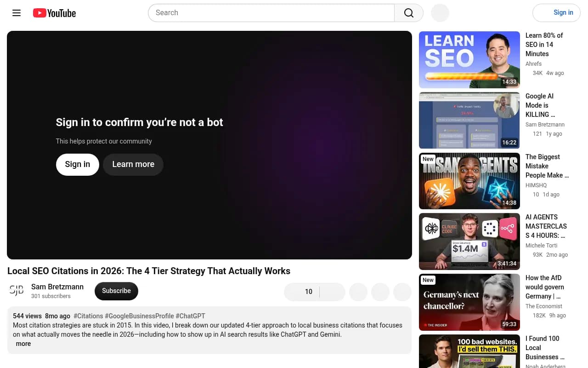Open the 14:38 Insane Agents thumbnail
Viewport: 588px width, 368px height.
(469, 181)
